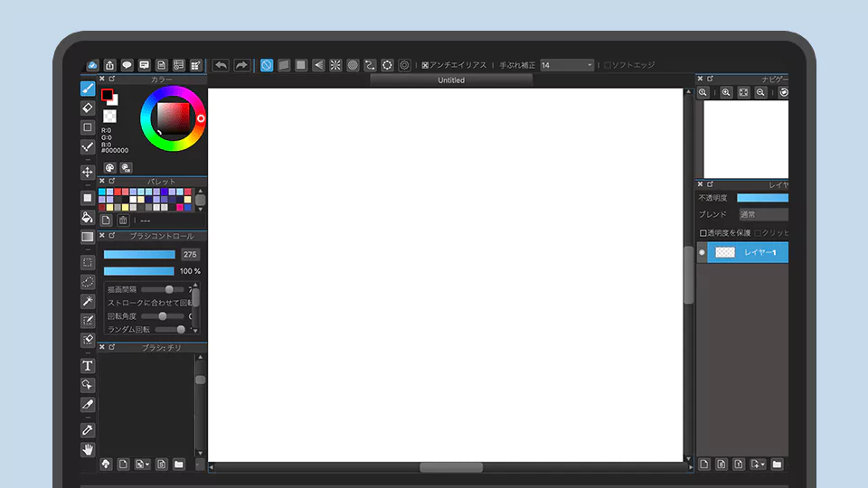Turn snap off in the toolbar
Screen dimensions: 868x488
coord(266,65)
